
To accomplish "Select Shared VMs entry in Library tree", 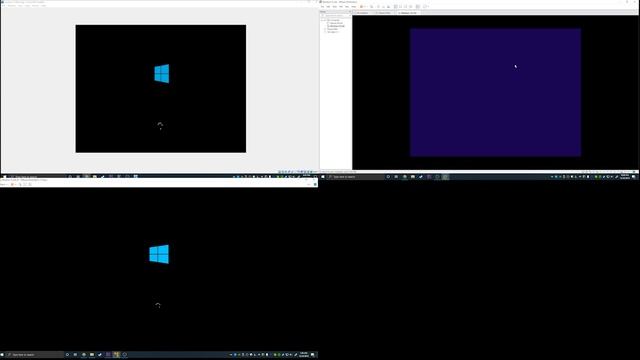I will click(x=333, y=29).
